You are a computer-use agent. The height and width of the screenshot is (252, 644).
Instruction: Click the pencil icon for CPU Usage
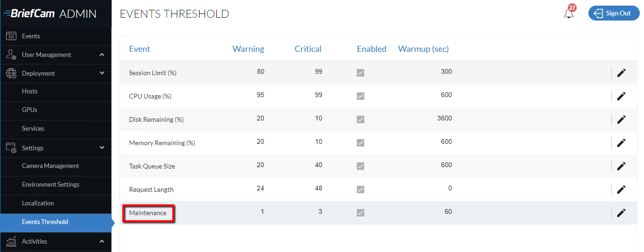coord(621,96)
